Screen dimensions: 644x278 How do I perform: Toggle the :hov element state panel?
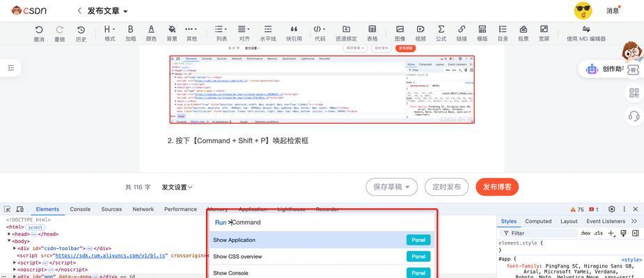point(586,234)
